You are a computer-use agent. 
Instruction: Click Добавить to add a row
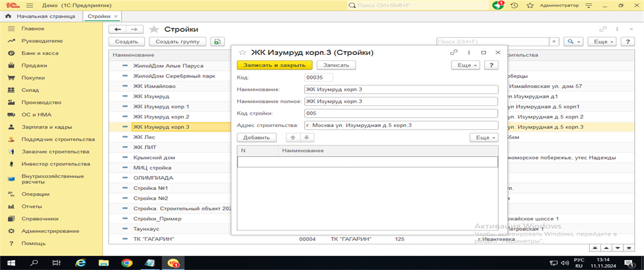point(256,138)
